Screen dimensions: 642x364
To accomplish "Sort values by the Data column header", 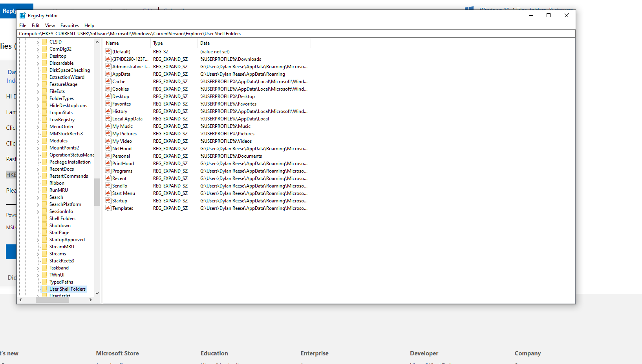I will [x=254, y=43].
